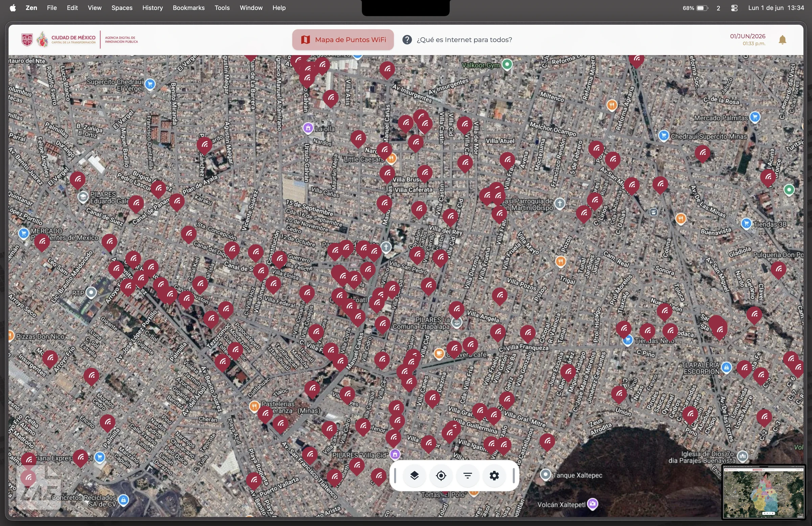Click the notifications bell icon
Image resolution: width=812 pixels, height=526 pixels.
point(782,40)
